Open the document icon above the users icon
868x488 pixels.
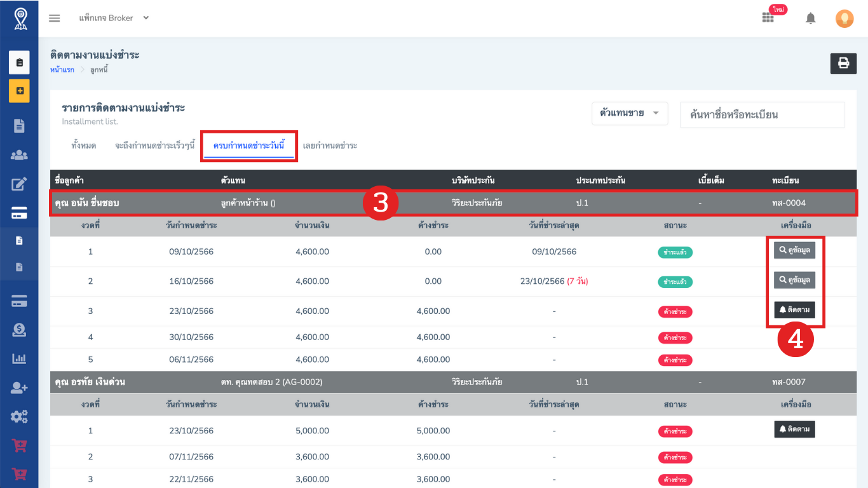coord(19,126)
